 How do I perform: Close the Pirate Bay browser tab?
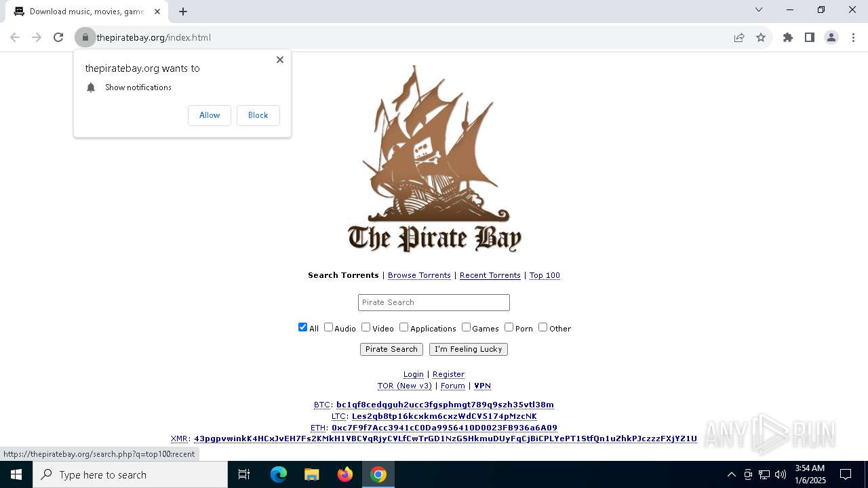coord(157,11)
